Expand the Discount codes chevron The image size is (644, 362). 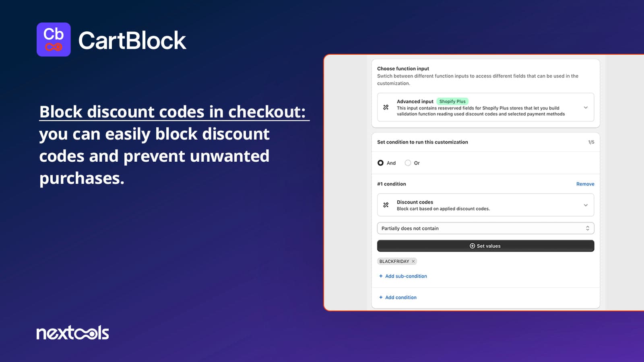[x=586, y=205]
